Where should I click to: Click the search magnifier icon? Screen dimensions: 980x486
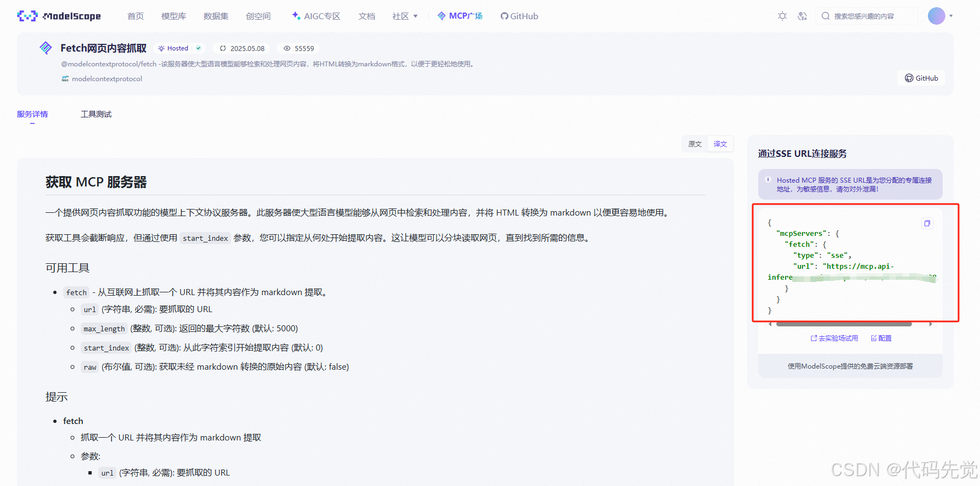(x=825, y=16)
